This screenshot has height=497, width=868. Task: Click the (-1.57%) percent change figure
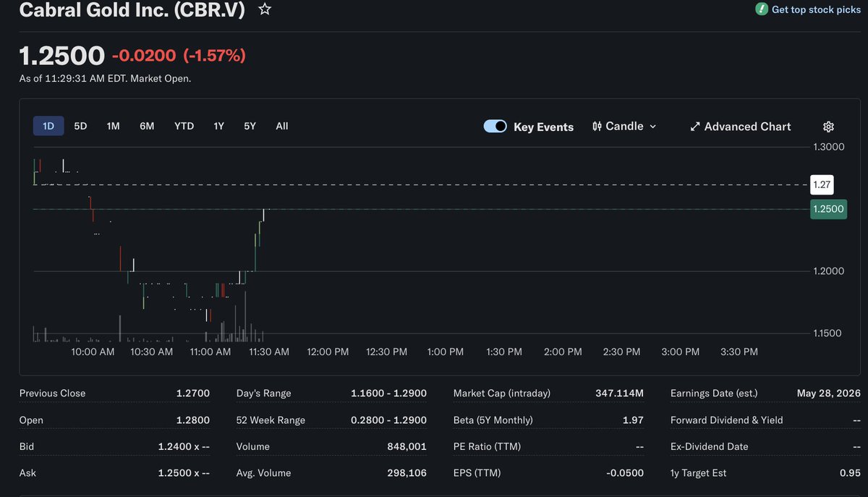pos(214,56)
